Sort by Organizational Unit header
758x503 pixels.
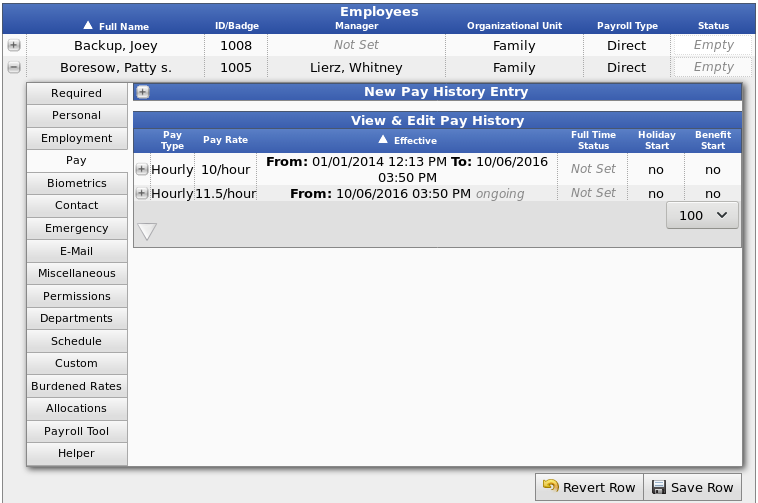514,26
